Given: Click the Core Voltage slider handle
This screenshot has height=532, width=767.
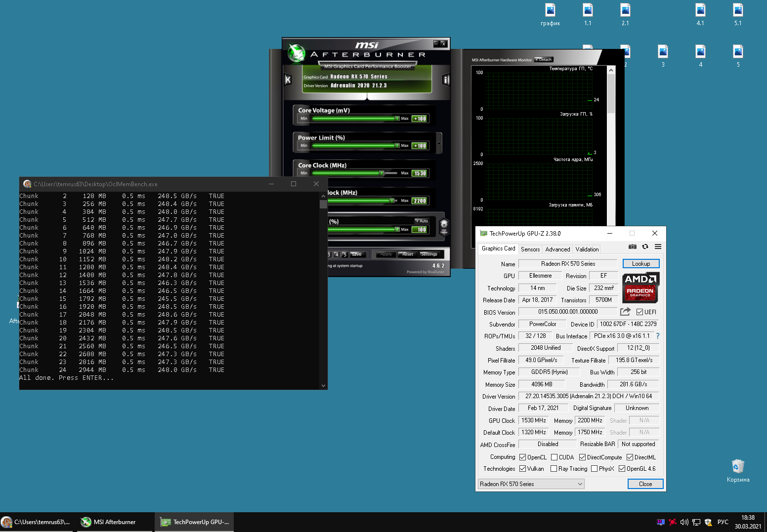Looking at the screenshot, I should pyautogui.click(x=397, y=119).
